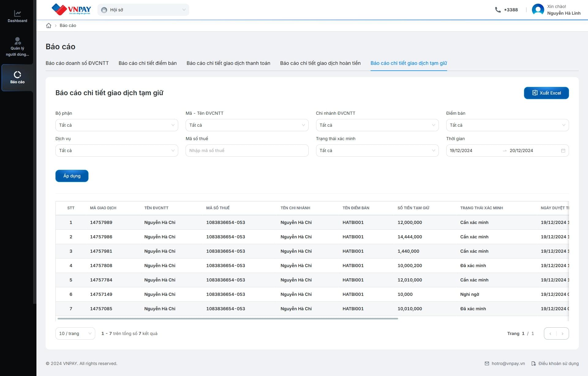Open Quản lý người dùng sidebar icon
588x376 pixels.
17,41
